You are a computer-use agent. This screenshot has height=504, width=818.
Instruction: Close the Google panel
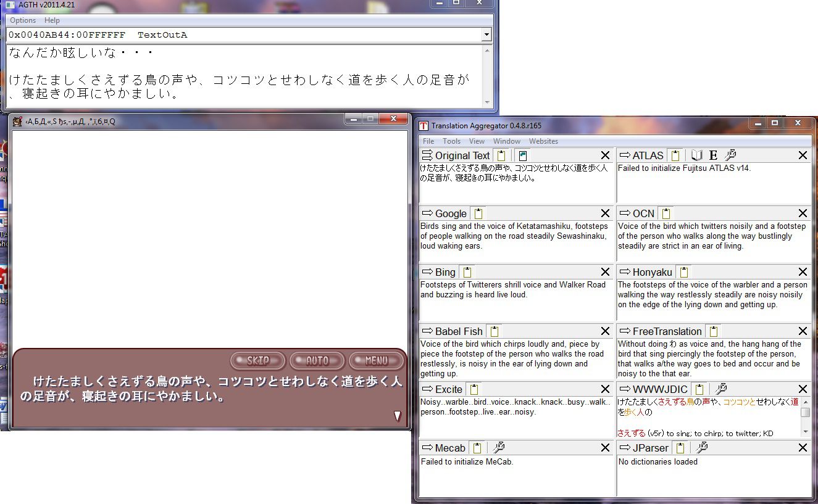click(x=605, y=213)
